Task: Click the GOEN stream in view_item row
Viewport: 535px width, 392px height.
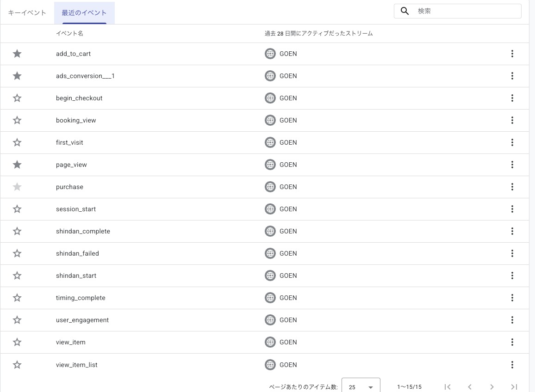Action: pos(288,342)
